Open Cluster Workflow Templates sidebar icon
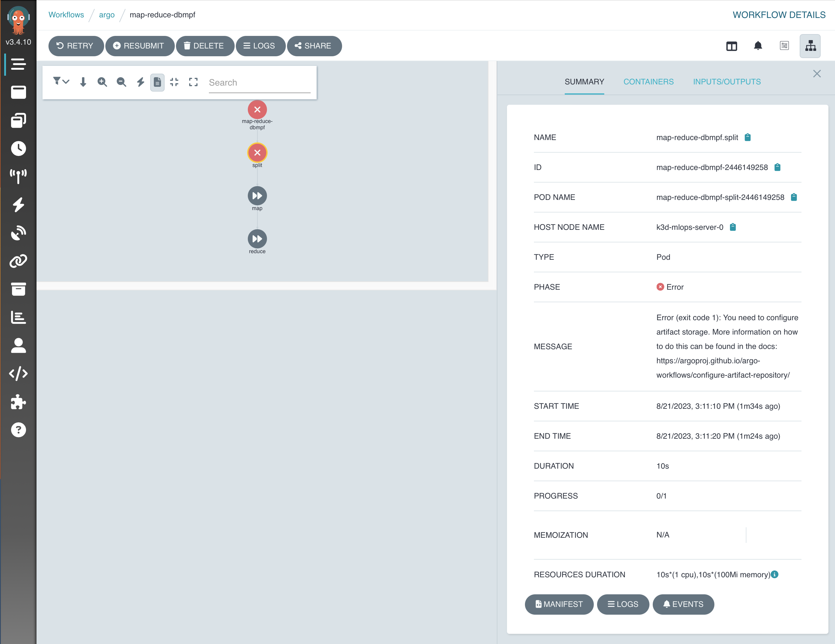The image size is (835, 644). click(x=18, y=120)
